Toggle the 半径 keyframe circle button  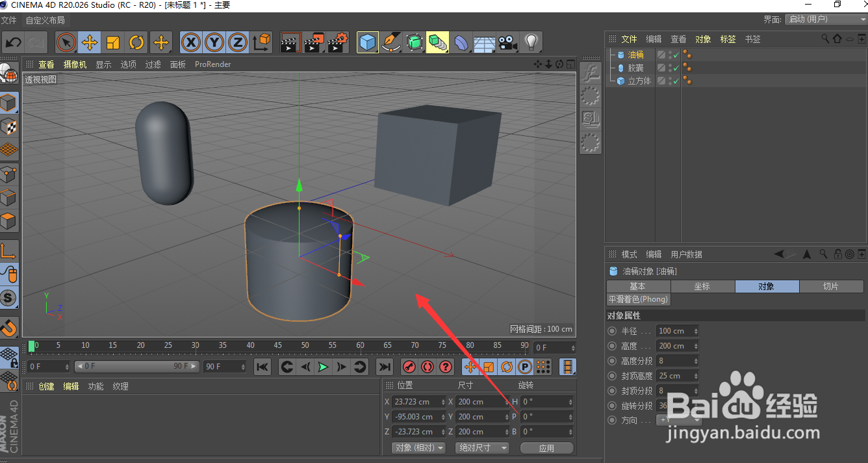coord(612,331)
